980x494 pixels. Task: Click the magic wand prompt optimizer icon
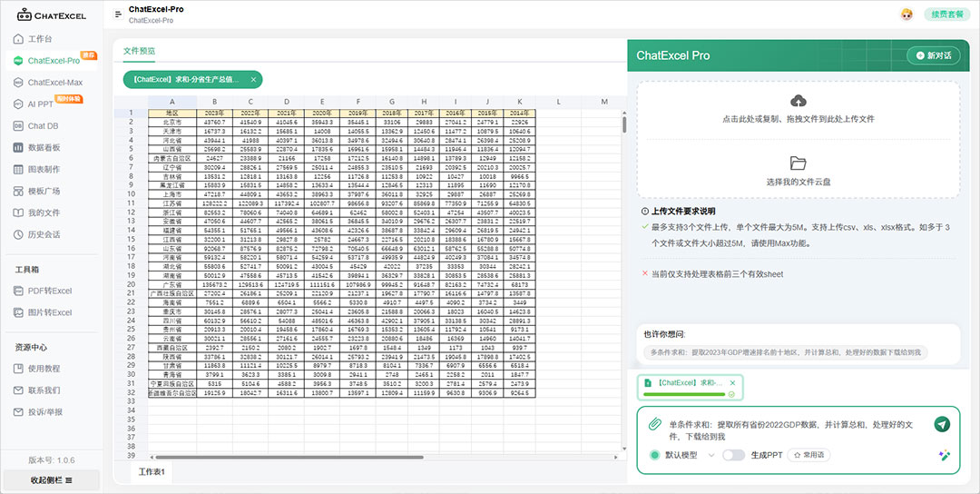tap(944, 455)
